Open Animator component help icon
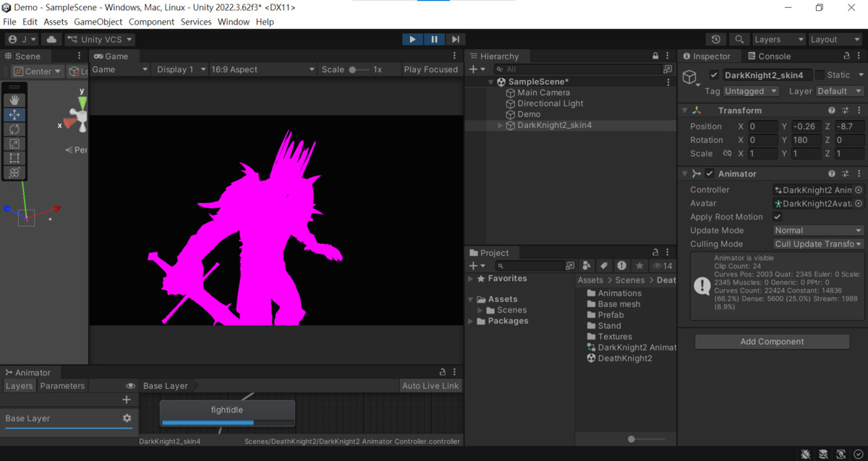868x461 pixels. [x=832, y=174]
